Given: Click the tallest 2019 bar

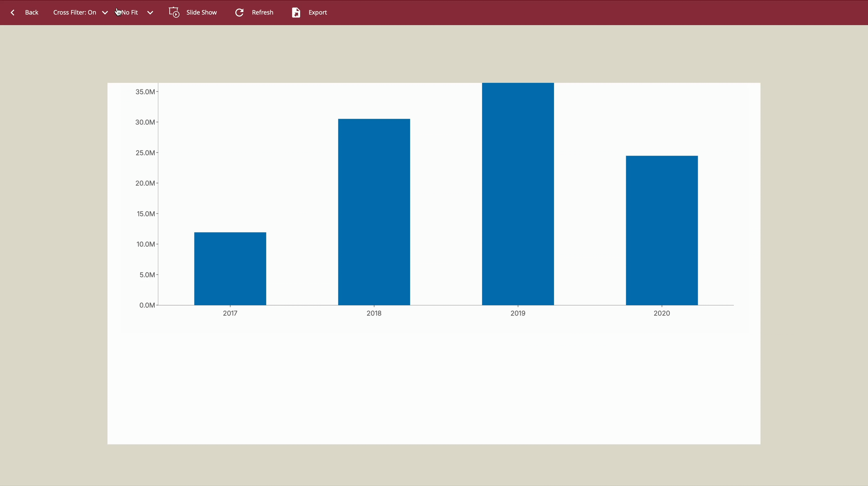Looking at the screenshot, I should pyautogui.click(x=518, y=194).
